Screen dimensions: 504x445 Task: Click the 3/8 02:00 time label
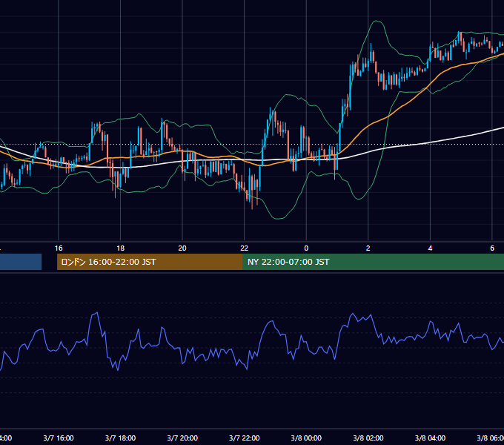click(368, 438)
